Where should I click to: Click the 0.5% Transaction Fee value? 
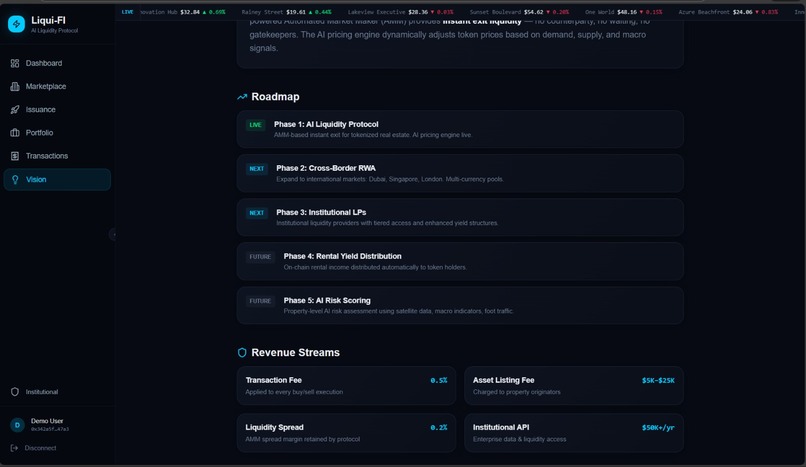(x=438, y=381)
